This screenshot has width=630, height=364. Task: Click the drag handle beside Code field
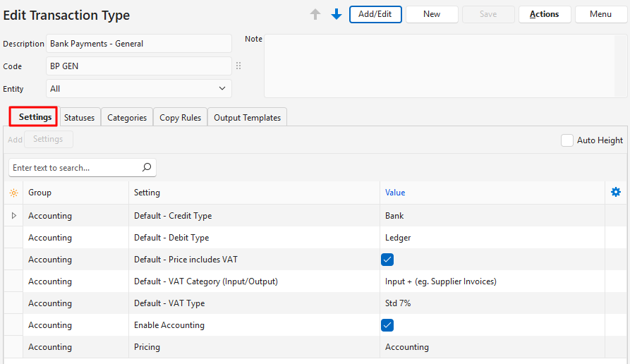pyautogui.click(x=238, y=66)
